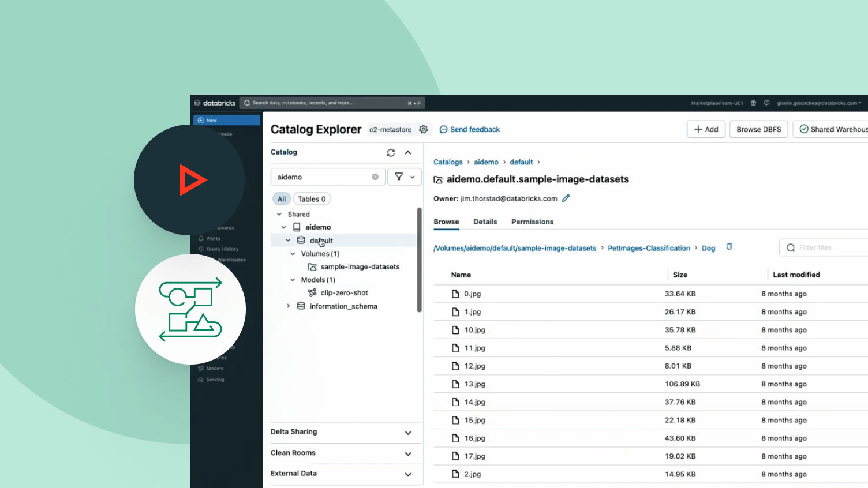Click the Send feedback link

tap(470, 129)
